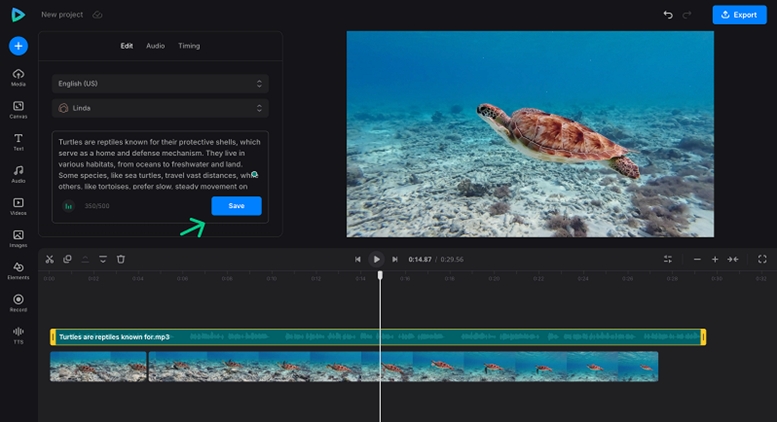Expand the English (US) language dropdown
The width and height of the screenshot is (777, 422).
tap(160, 84)
